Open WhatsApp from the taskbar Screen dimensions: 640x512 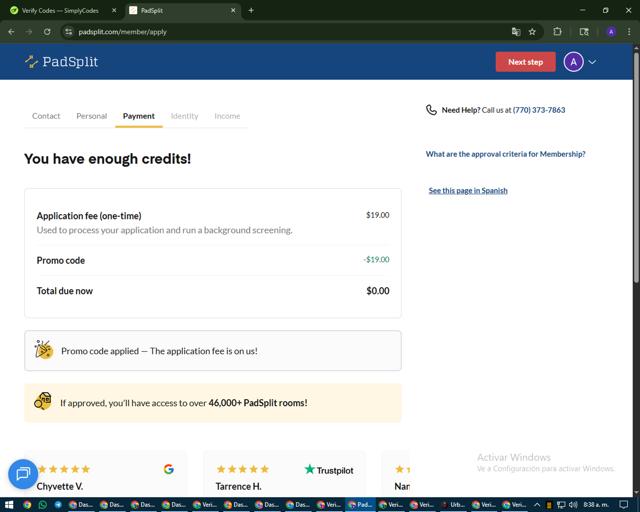[x=42, y=505]
